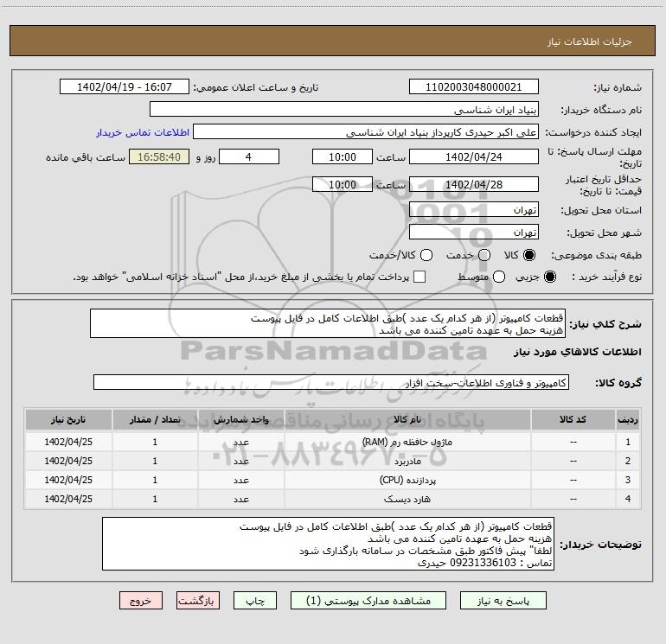Click the response deadline date 1402/04/24
Viewport: 666px width, 644px height.
tap(474, 156)
